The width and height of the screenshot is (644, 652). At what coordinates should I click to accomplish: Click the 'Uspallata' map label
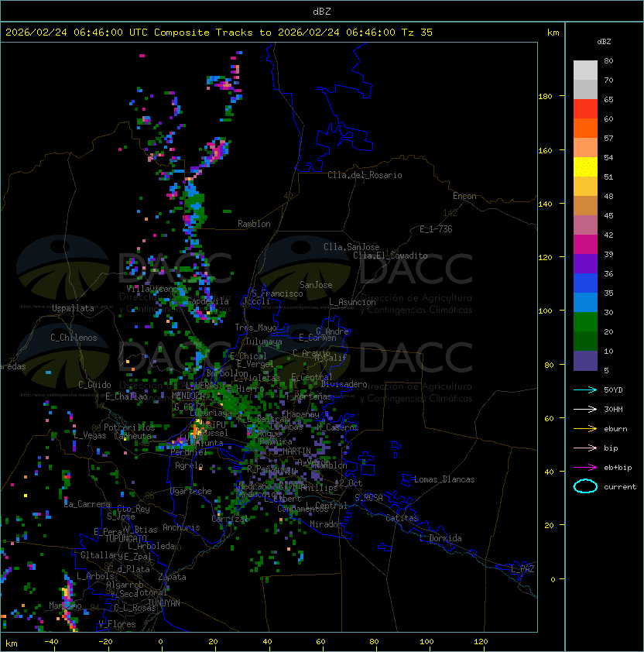(74, 308)
